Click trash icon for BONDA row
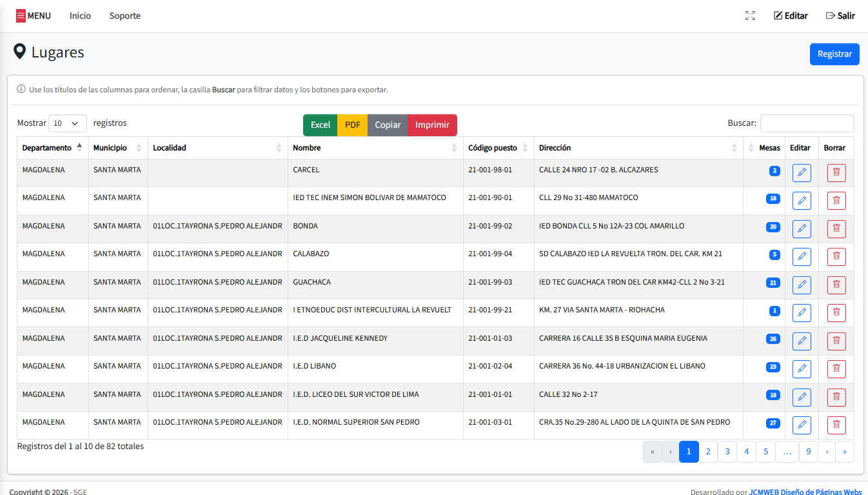868x495 pixels. (836, 228)
